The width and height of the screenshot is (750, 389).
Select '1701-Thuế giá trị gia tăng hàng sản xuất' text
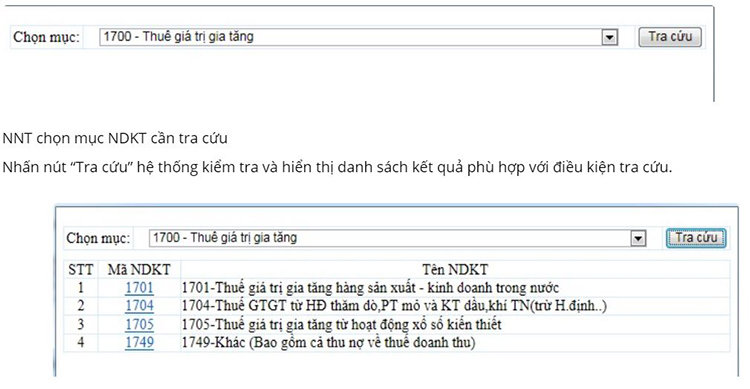(370, 288)
